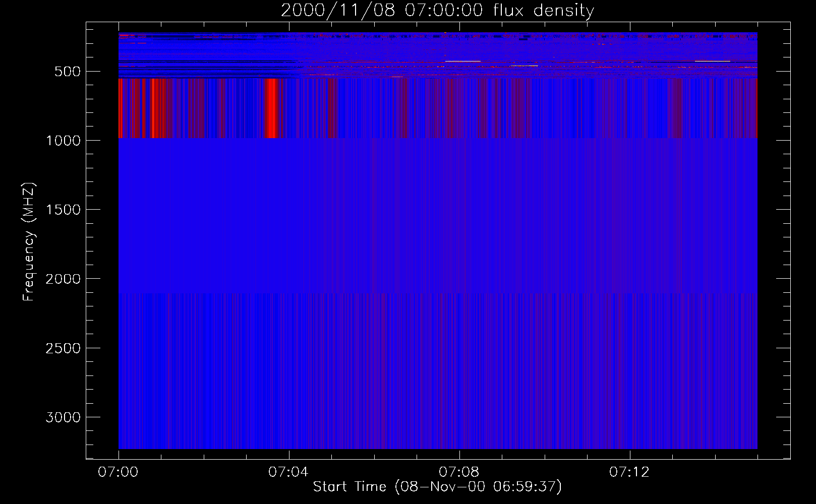This screenshot has height=504, width=816.
Task: Click the 2000 frequency tick label
Action: point(63,279)
